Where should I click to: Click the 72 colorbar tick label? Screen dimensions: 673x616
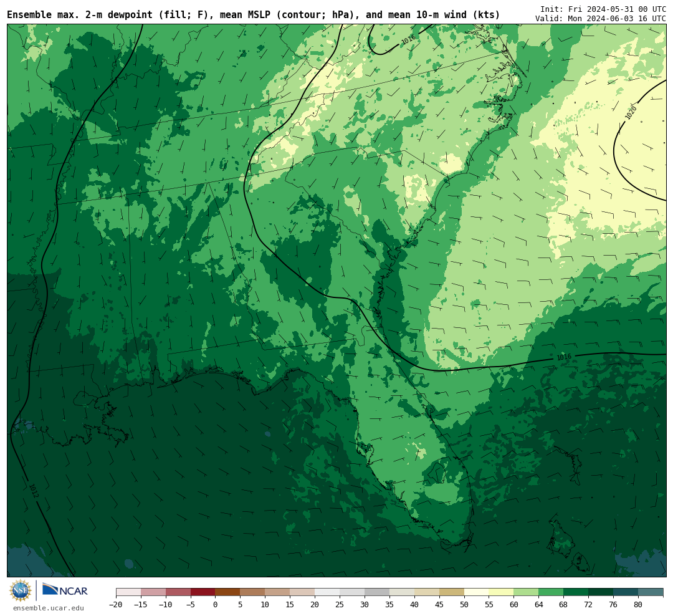[589, 605]
